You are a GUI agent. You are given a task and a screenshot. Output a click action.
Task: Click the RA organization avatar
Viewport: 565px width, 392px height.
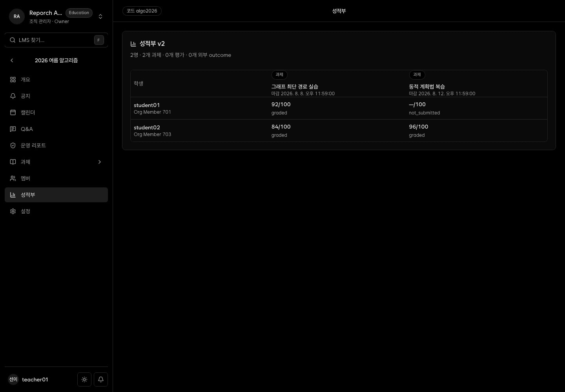click(17, 16)
